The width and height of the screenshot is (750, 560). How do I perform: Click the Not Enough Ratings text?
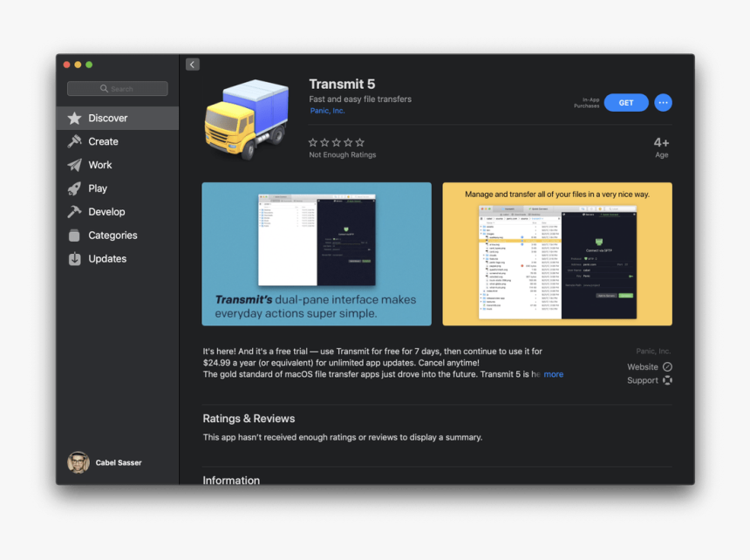(x=343, y=155)
